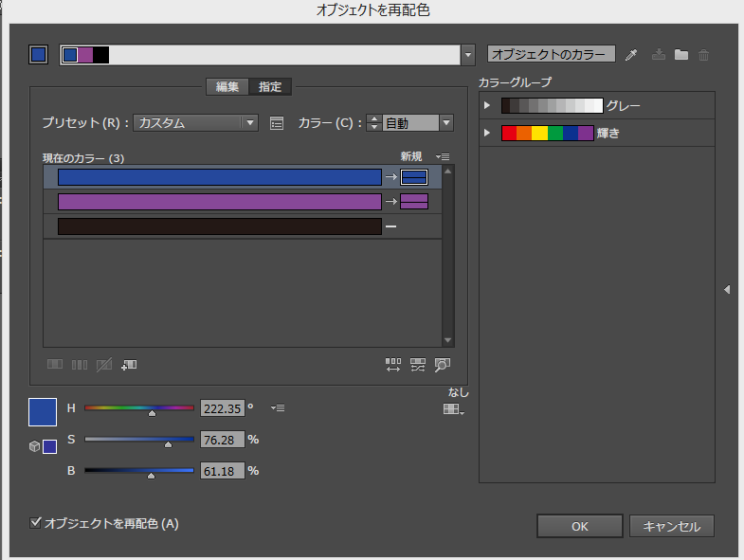The image size is (744, 560).
Task: Click the 現在のカラー (3) header text
Action: point(83,158)
